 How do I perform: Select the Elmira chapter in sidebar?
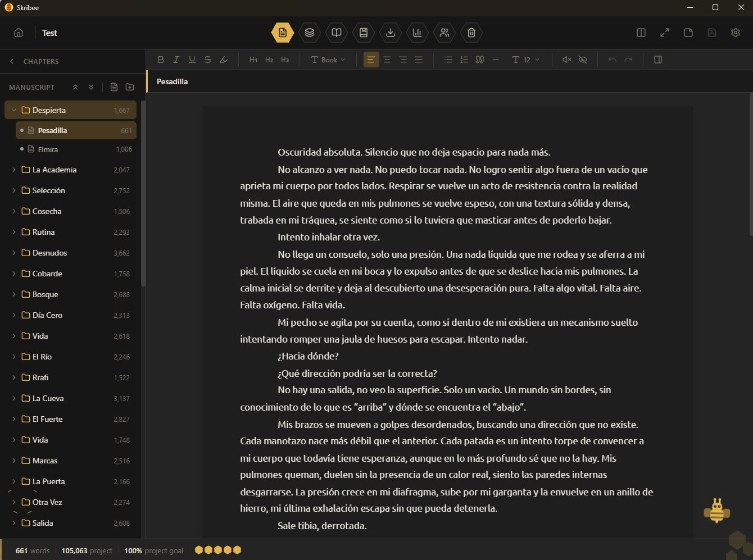pyautogui.click(x=47, y=149)
